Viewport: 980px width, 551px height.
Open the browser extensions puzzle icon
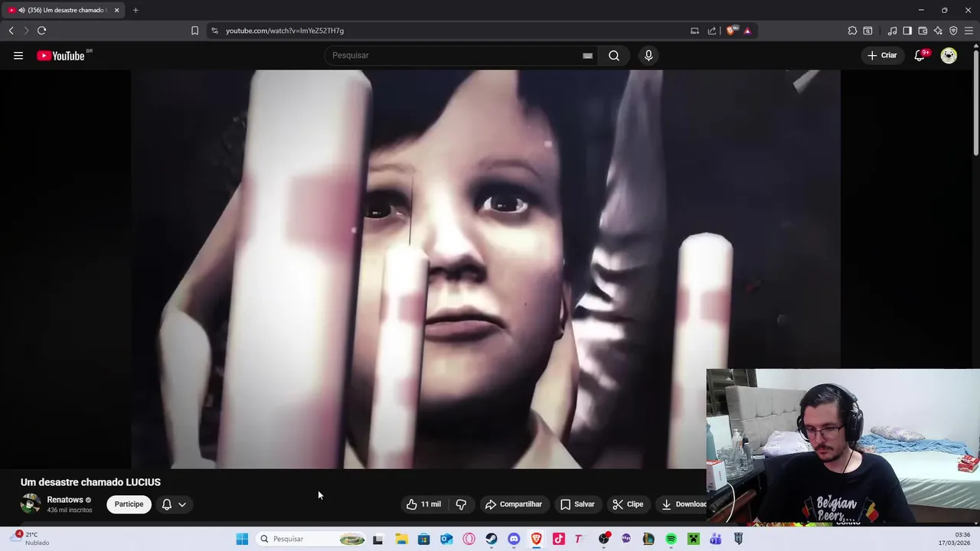[852, 31]
